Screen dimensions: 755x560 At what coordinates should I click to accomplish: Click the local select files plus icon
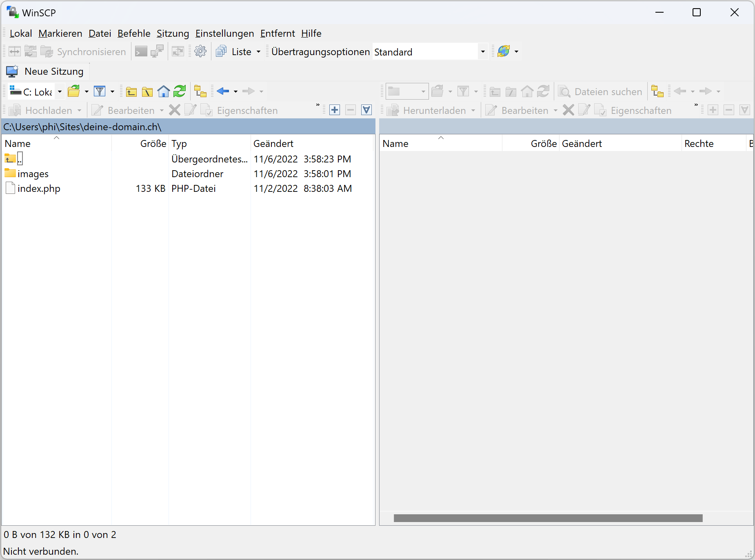pyautogui.click(x=335, y=110)
